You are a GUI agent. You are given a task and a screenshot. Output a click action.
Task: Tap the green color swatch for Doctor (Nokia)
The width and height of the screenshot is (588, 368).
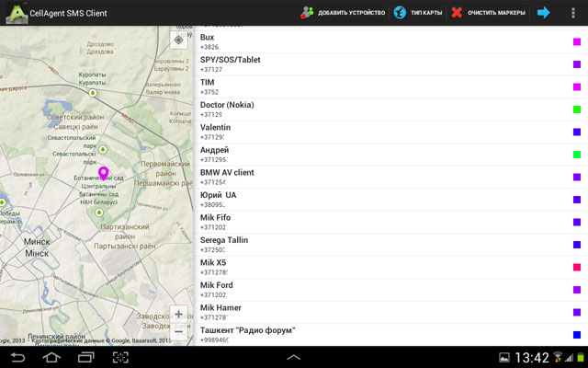[x=577, y=109]
